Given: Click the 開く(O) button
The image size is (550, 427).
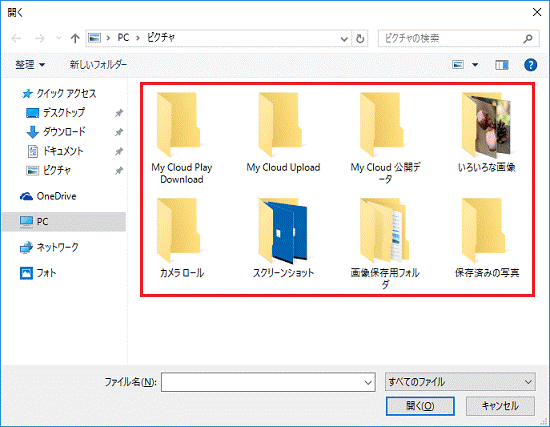Looking at the screenshot, I should [x=420, y=406].
